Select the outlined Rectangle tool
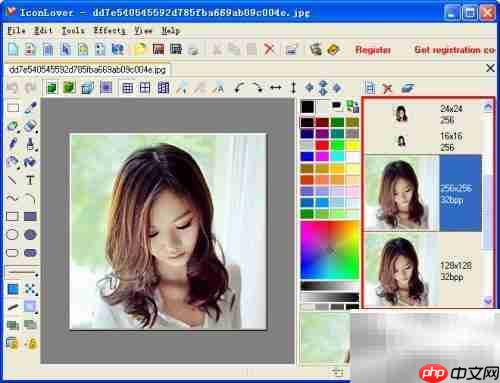This screenshot has width=500, height=383. (x=12, y=217)
